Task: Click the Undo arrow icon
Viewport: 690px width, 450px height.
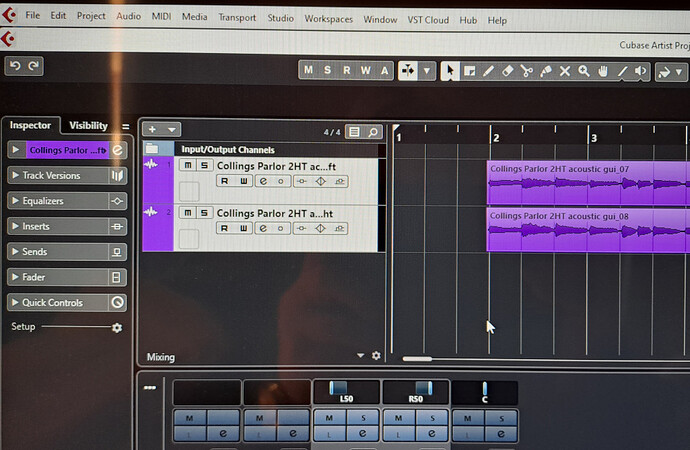Action: click(15, 66)
